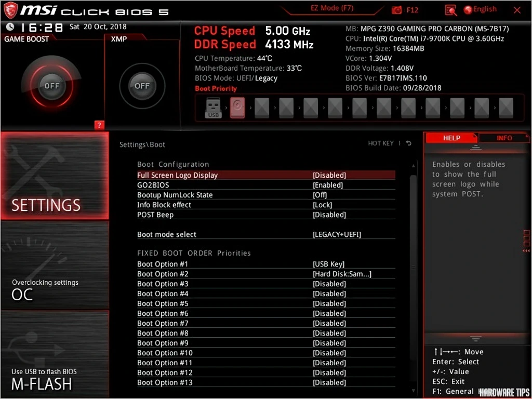Switch to the INFO tab
This screenshot has height=399, width=532.
pos(504,138)
